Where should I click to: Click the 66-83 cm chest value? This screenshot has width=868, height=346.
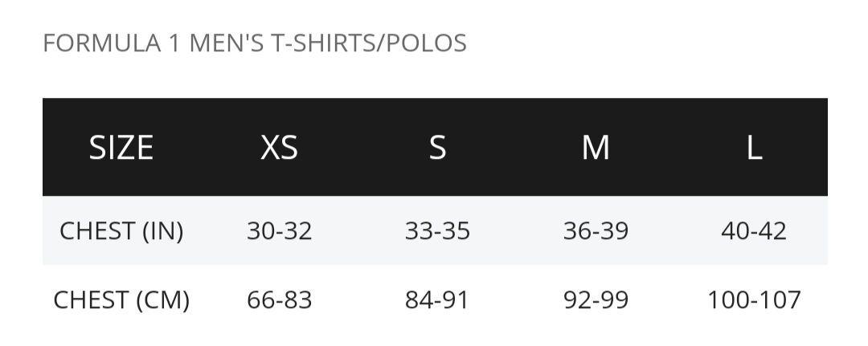(280, 300)
